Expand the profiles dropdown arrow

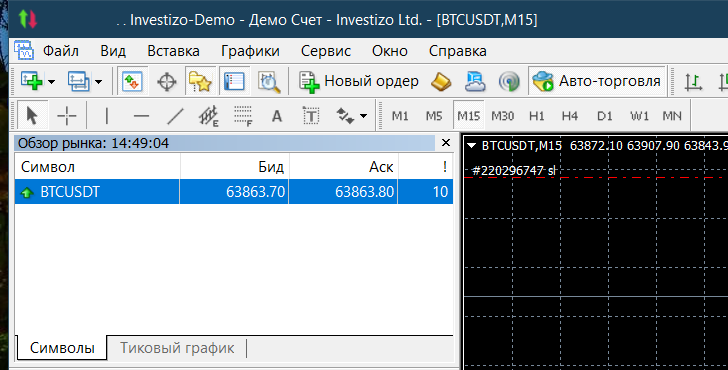point(98,82)
